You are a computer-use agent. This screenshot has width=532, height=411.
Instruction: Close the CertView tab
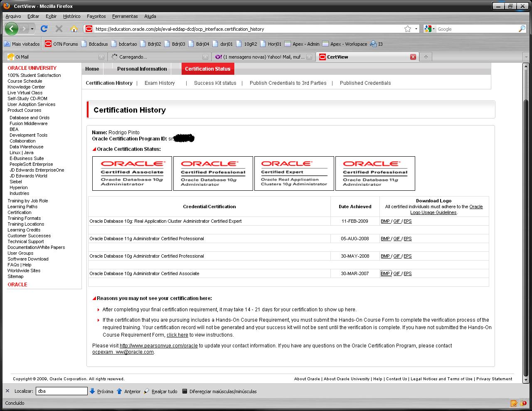tap(413, 57)
